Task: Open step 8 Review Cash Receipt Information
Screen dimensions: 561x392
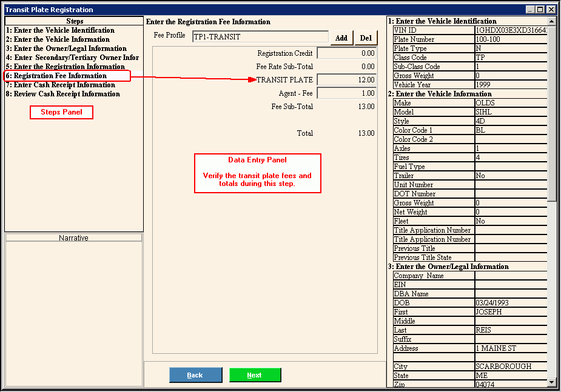Action: coord(62,94)
